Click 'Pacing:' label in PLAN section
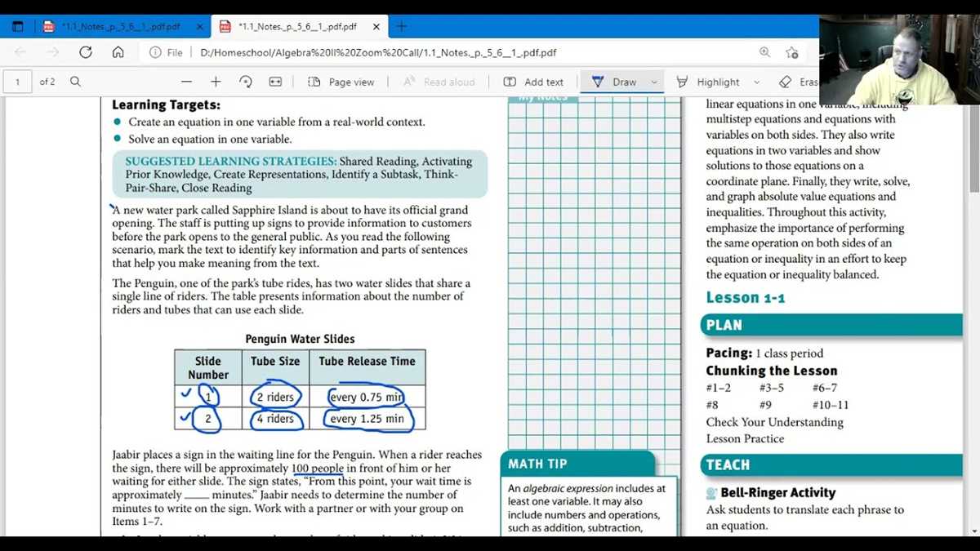The width and height of the screenshot is (980, 551). point(729,353)
